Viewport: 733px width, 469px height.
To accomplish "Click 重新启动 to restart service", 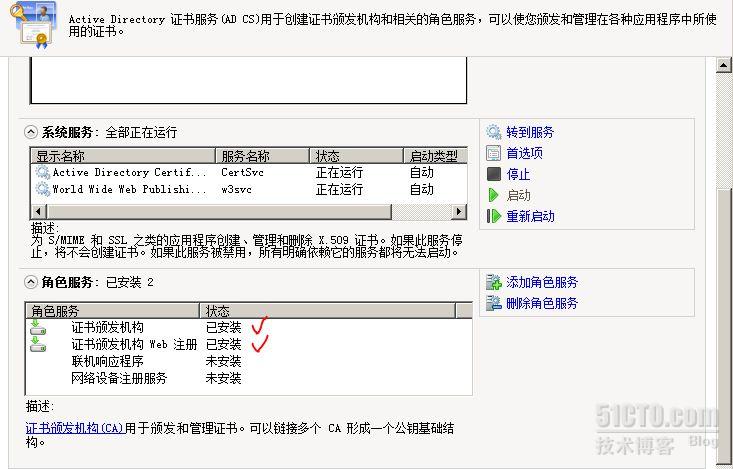I will point(531,216).
